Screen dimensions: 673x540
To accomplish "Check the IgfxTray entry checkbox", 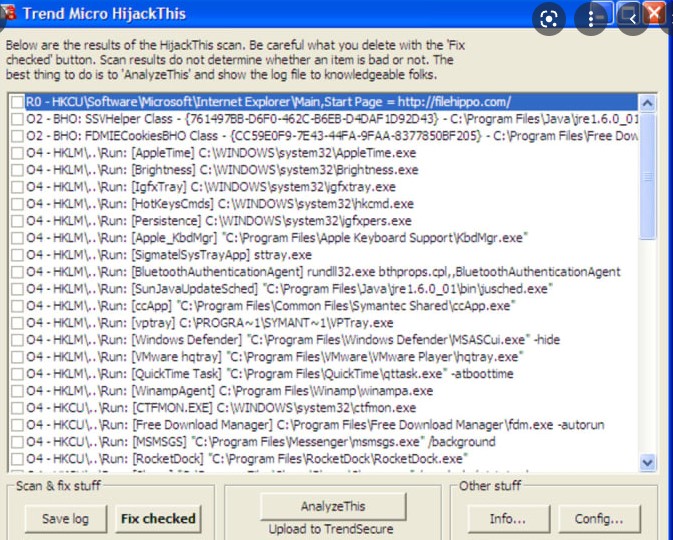I will [x=17, y=187].
